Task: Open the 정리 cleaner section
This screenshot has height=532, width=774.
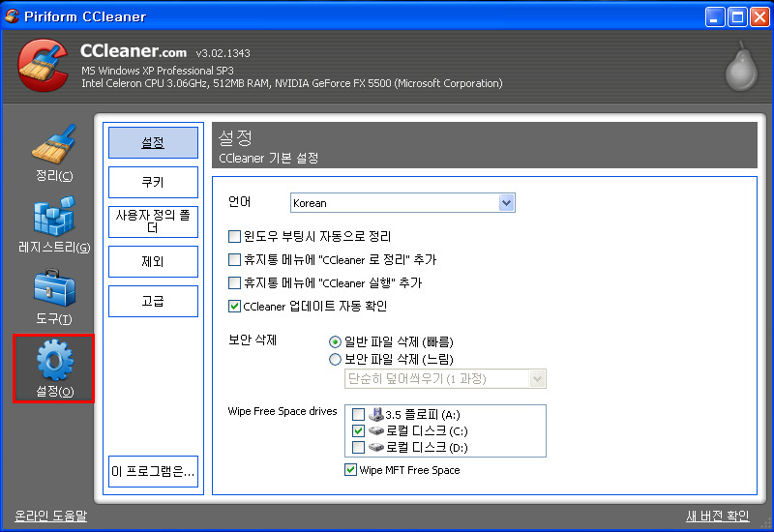Action: tap(54, 154)
